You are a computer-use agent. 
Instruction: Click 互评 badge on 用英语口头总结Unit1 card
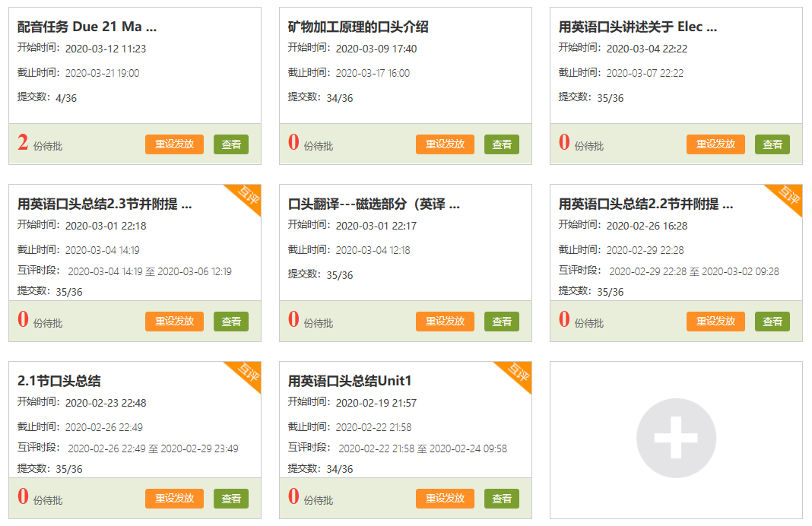pyautogui.click(x=519, y=373)
